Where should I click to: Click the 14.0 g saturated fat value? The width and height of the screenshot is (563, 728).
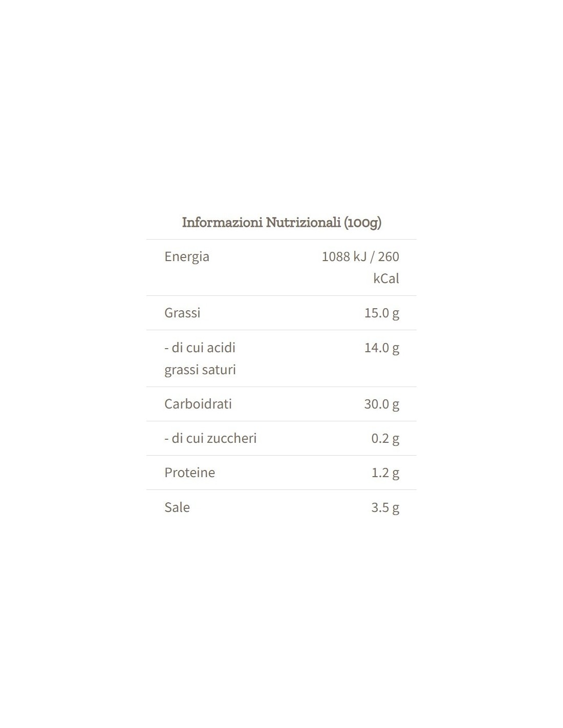tap(382, 348)
